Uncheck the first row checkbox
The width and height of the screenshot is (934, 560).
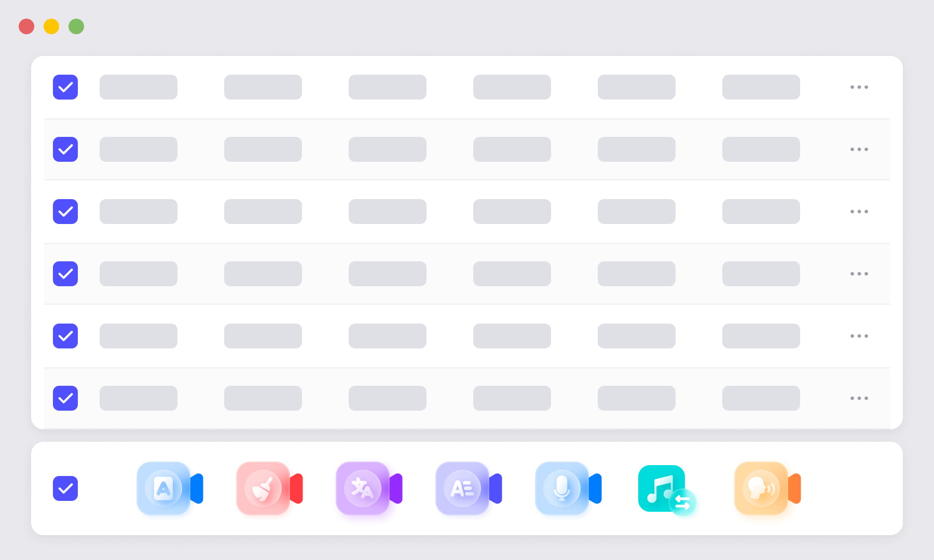pos(65,87)
